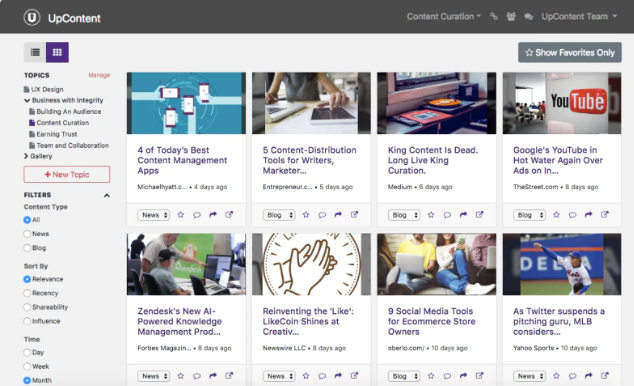The width and height of the screenshot is (634, 386).
Task: Click the UpContent brand name
Action: point(74,19)
